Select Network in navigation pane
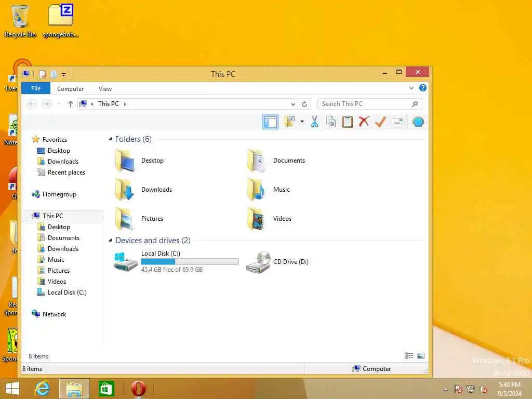The image size is (532, 399). [49, 314]
